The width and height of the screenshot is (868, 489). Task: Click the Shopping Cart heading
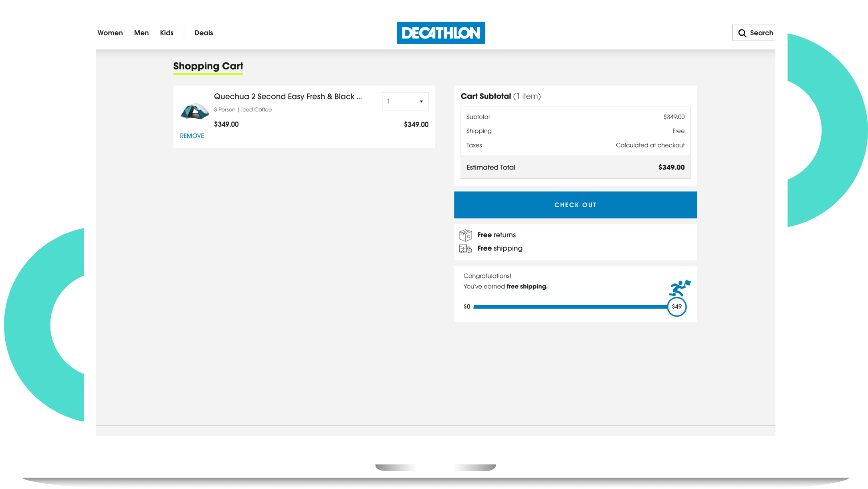(208, 66)
